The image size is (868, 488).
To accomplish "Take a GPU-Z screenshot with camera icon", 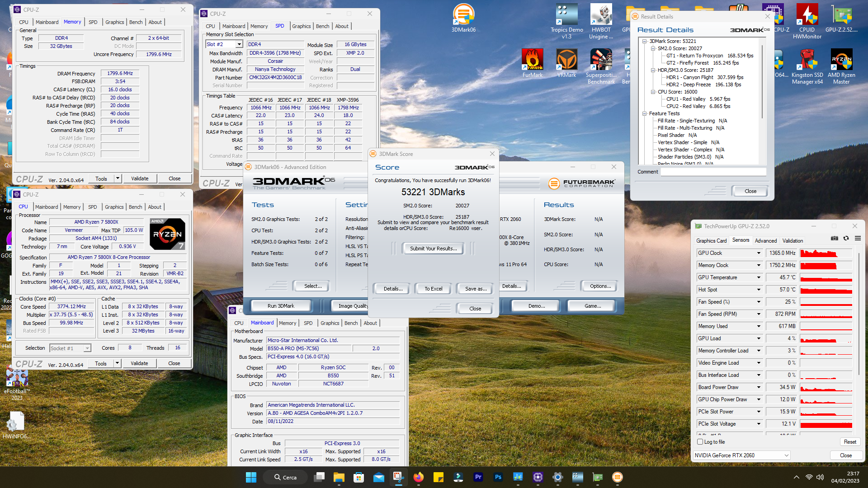I will 835,238.
